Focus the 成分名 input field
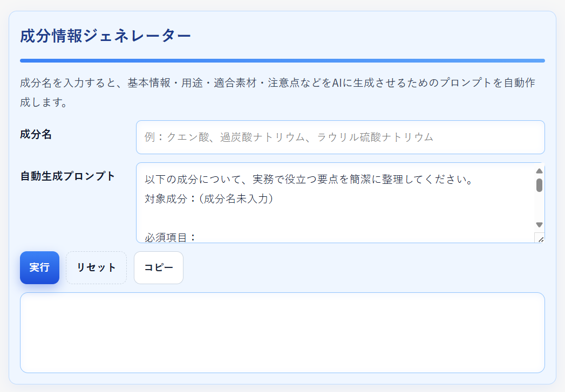Screen dimensions: 565x392 coord(340,137)
